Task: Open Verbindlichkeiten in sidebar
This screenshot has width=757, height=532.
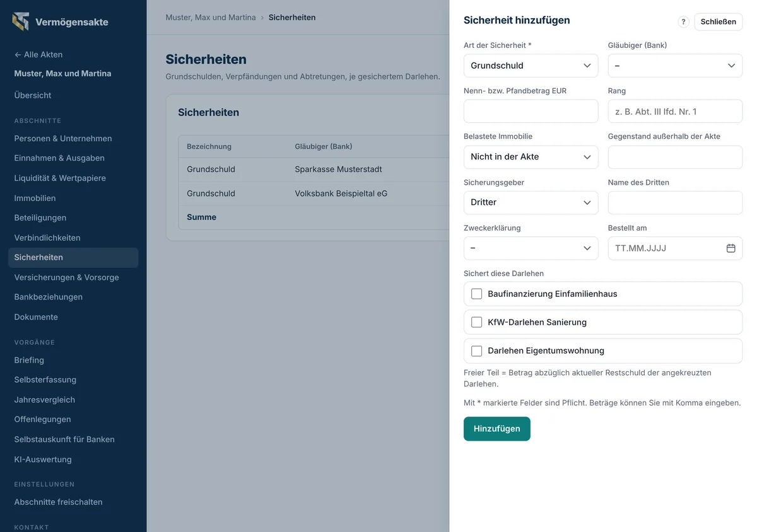Action: tap(47, 238)
